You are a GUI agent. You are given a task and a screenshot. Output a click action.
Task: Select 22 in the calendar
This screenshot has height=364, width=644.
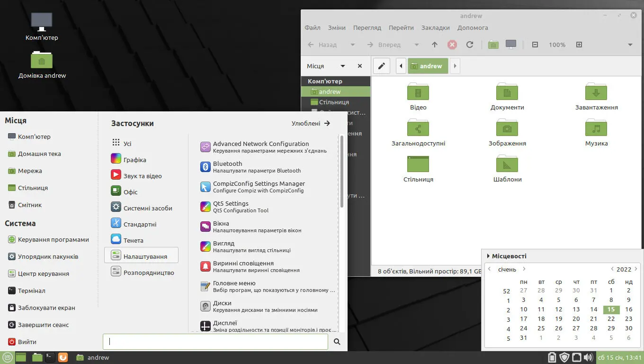pyautogui.click(x=611, y=318)
